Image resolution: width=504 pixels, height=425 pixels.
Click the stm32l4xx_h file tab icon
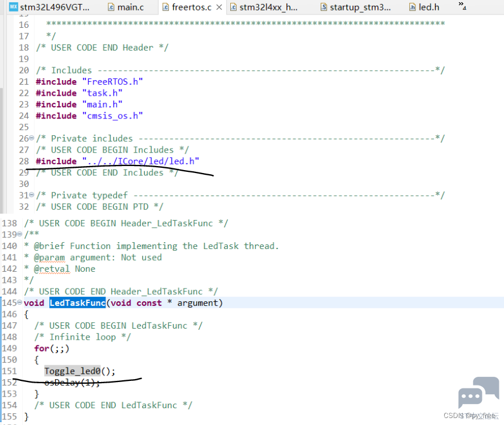tap(233, 8)
